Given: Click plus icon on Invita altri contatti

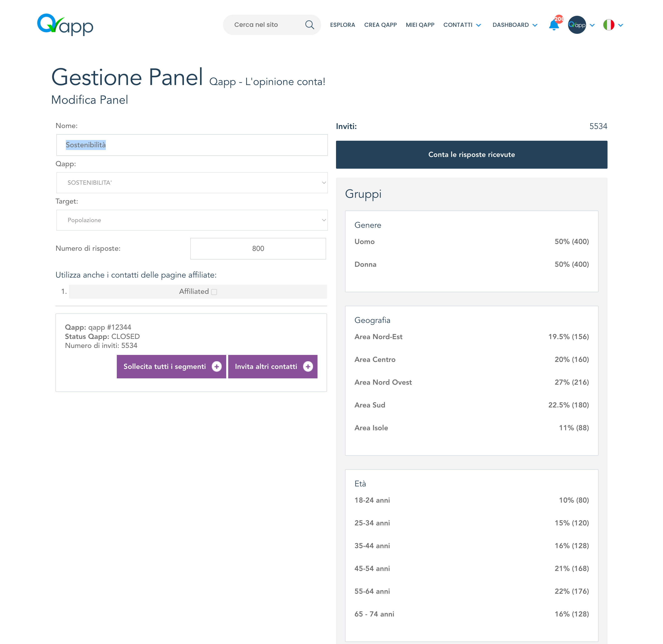Looking at the screenshot, I should pos(308,367).
